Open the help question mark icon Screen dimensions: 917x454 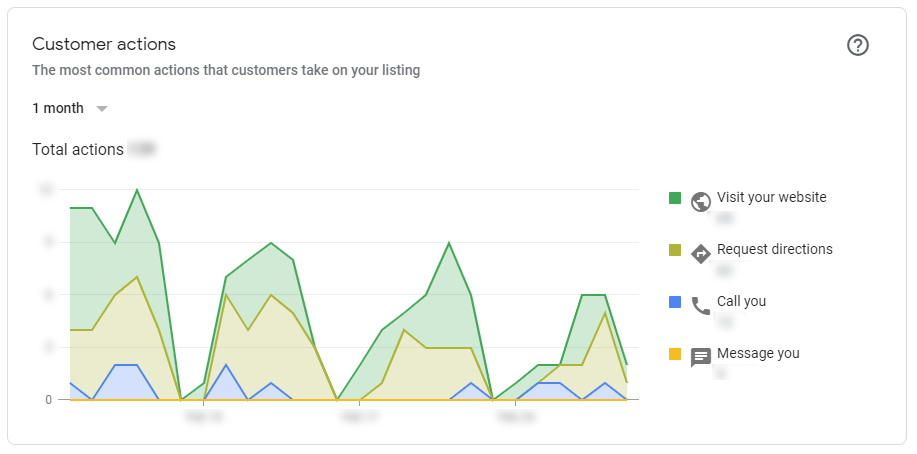pyautogui.click(x=857, y=45)
